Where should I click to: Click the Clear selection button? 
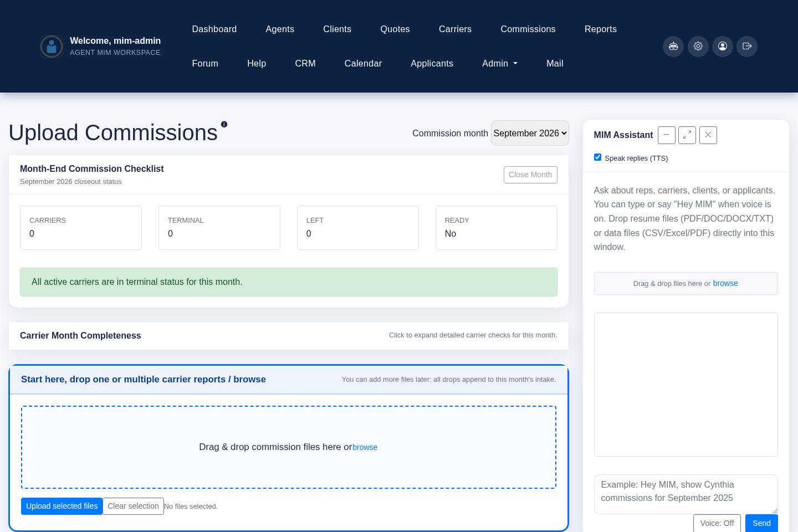pos(133,506)
